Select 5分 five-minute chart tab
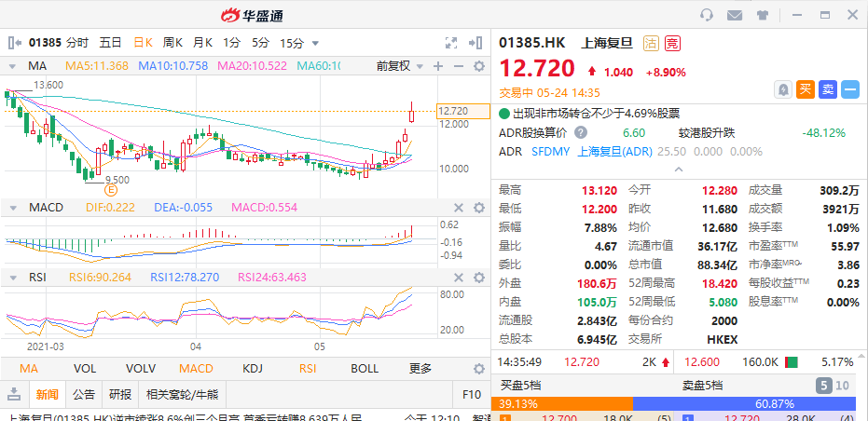The image size is (868, 421). [260, 43]
